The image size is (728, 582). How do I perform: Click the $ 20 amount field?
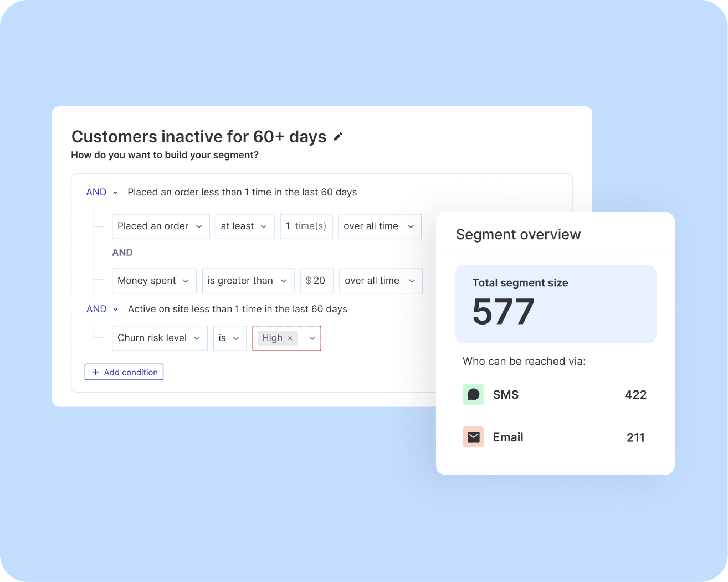pos(316,281)
